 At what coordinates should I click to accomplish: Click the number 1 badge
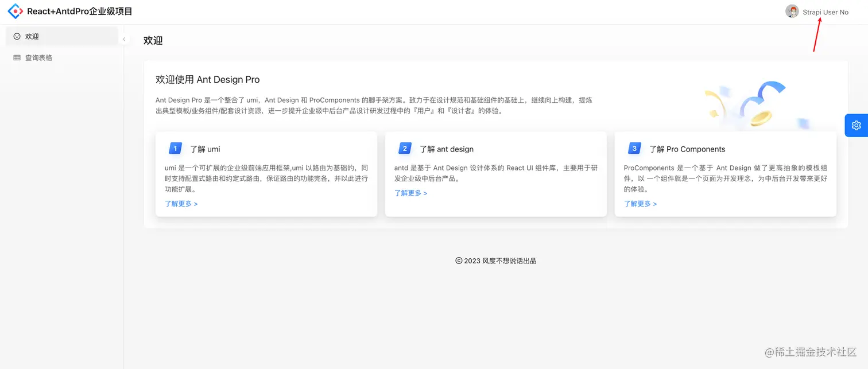tap(176, 149)
